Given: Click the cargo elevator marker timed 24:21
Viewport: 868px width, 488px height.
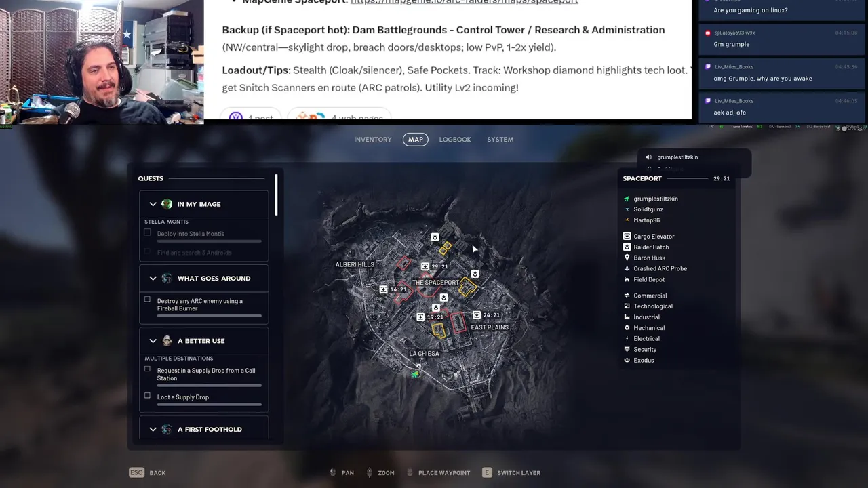Looking at the screenshot, I should pyautogui.click(x=477, y=315).
